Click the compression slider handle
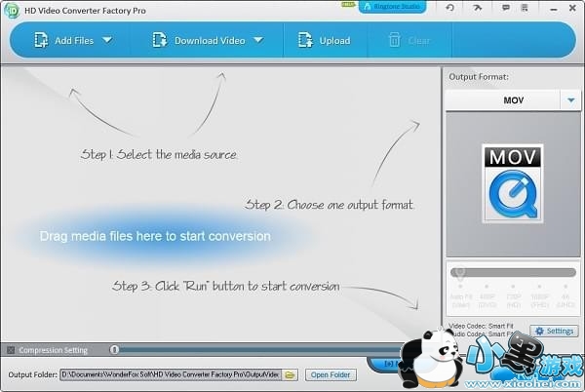 pyautogui.click(x=114, y=349)
